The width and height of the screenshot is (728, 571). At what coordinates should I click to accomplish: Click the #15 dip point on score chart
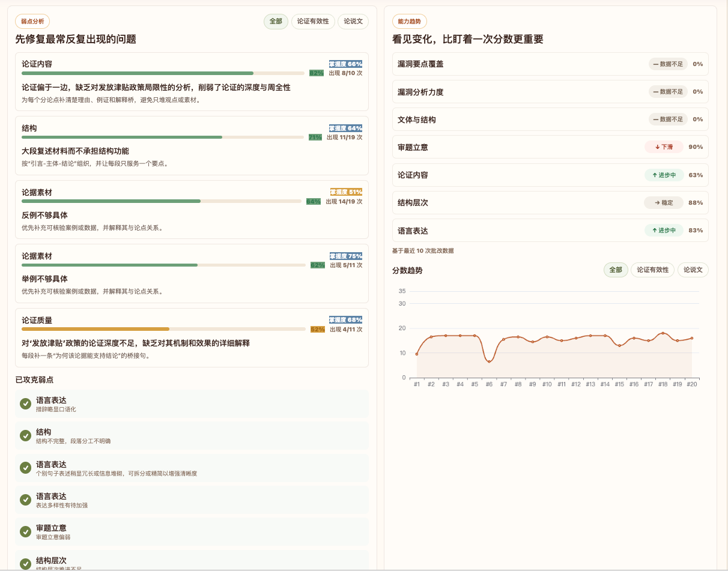pyautogui.click(x=619, y=345)
